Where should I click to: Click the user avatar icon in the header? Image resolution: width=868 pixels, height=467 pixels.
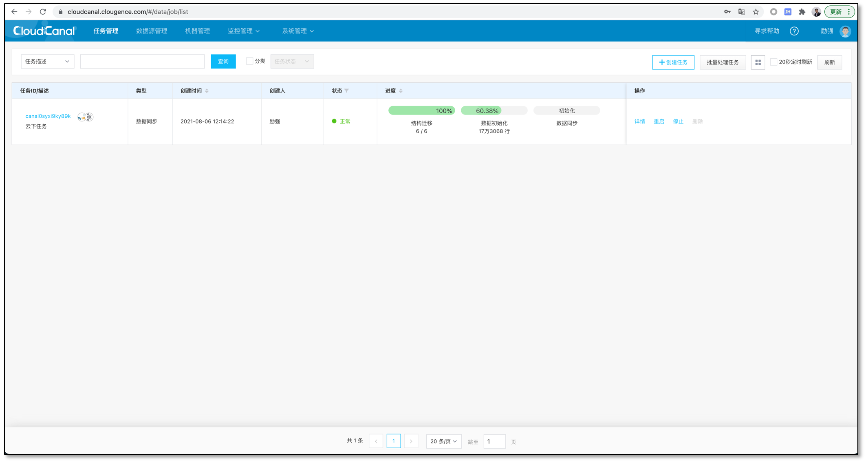click(x=845, y=31)
